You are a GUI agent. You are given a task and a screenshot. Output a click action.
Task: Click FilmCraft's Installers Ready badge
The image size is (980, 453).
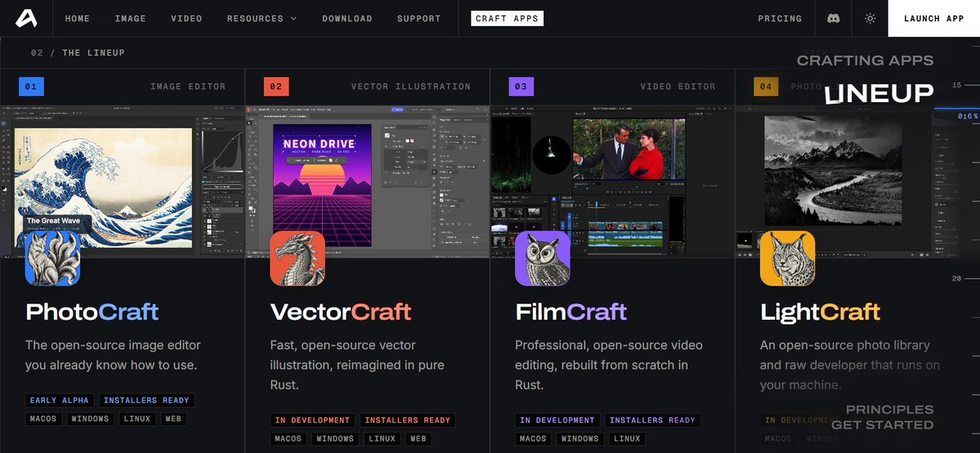coord(652,420)
